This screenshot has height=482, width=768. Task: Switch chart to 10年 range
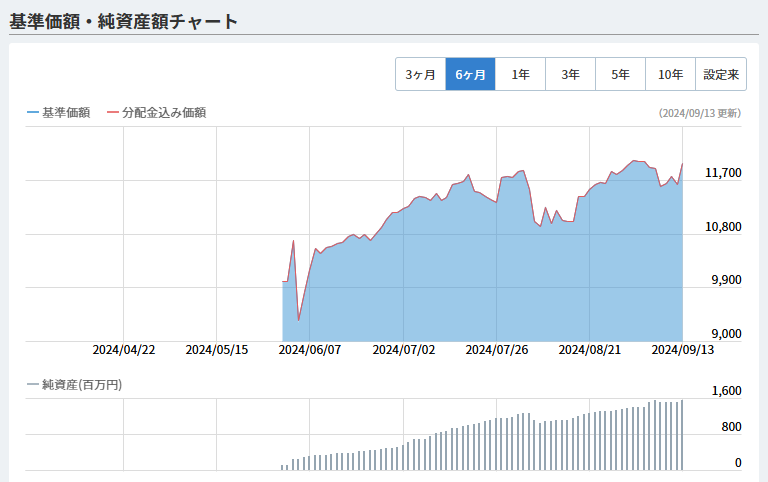pyautogui.click(x=671, y=74)
